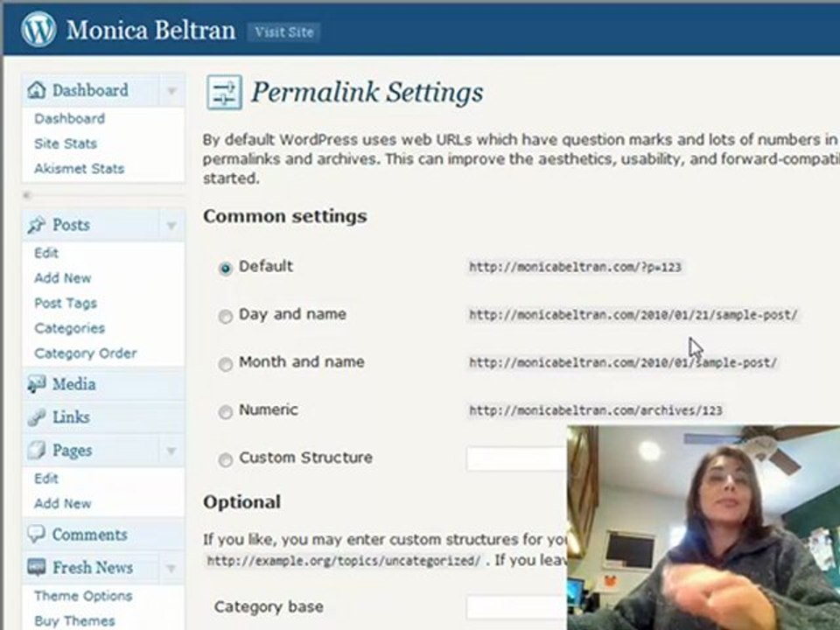Open the Dashboard main menu heading
The height and width of the screenshot is (630, 840).
[x=90, y=90]
